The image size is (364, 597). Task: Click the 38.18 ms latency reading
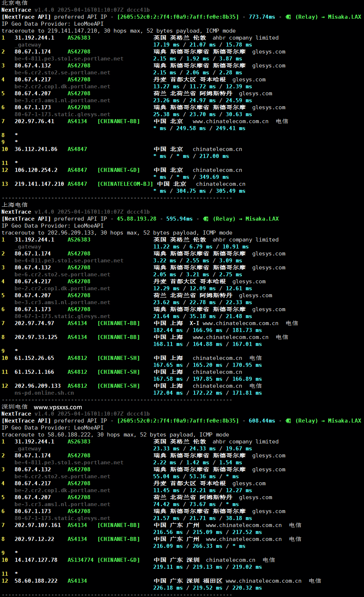(239, 518)
